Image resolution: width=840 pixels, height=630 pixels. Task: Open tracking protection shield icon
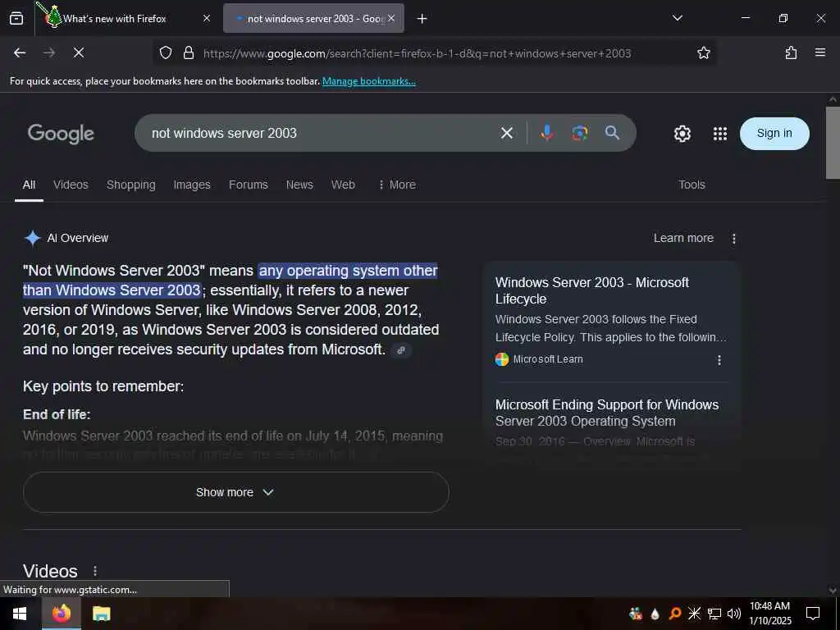tap(166, 52)
